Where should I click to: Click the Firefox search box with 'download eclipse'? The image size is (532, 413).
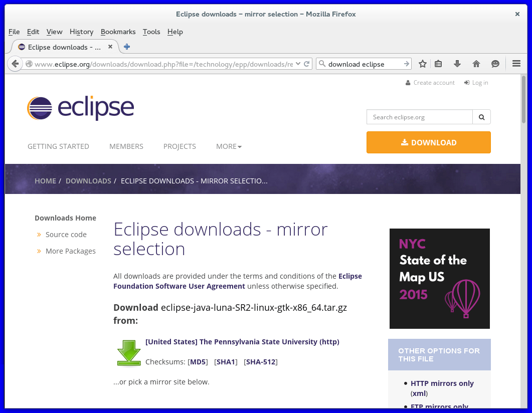pyautogui.click(x=364, y=64)
